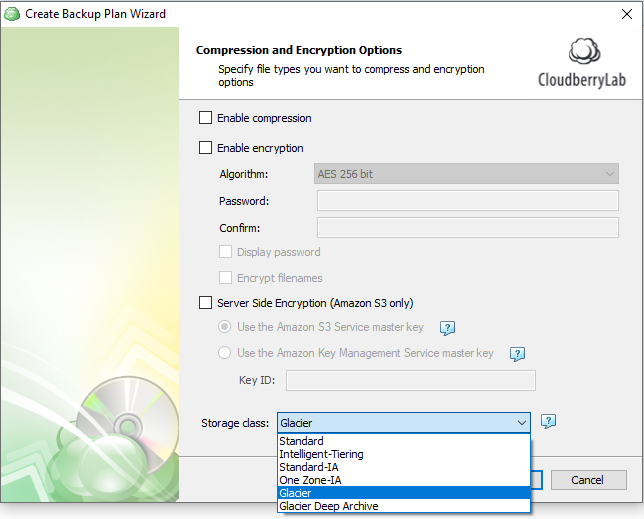Click help icon beside Storage class dropdown
Image resolution: width=644 pixels, height=519 pixels.
[548, 422]
